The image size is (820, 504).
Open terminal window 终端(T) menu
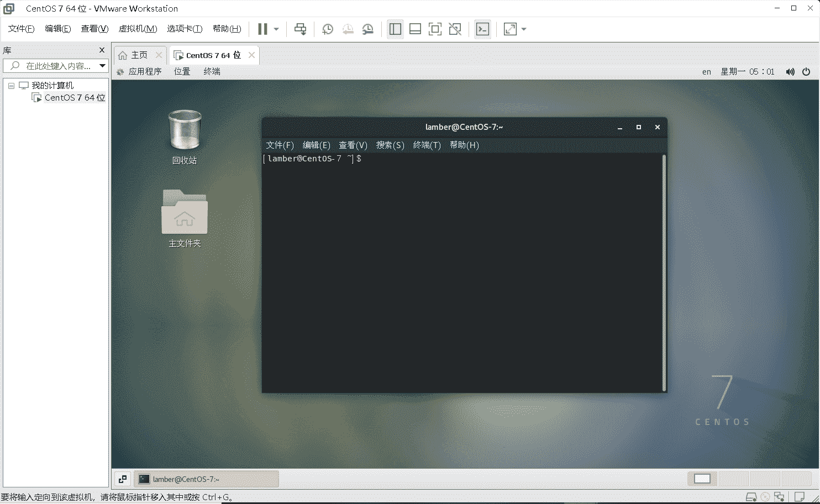[x=427, y=145]
